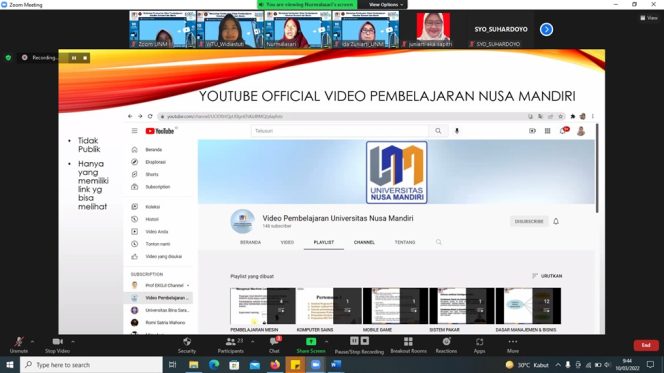The image size is (664, 373).
Task: Open the More options menu
Action: coord(513,345)
